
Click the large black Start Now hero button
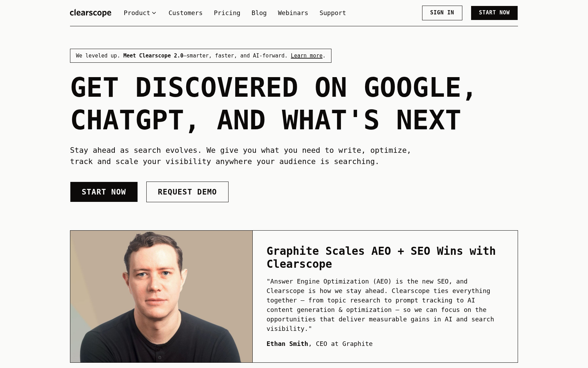click(x=104, y=192)
